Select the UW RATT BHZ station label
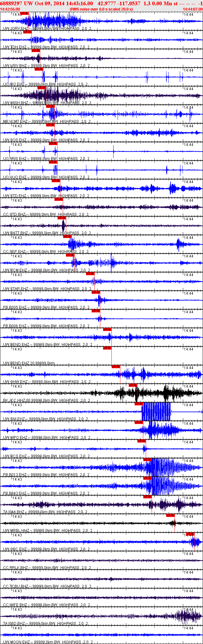The height and width of the screenshot is (644, 203). click(x=47, y=233)
